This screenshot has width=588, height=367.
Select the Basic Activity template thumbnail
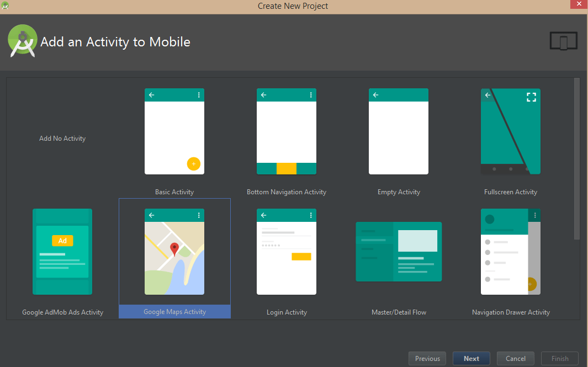pyautogui.click(x=174, y=131)
